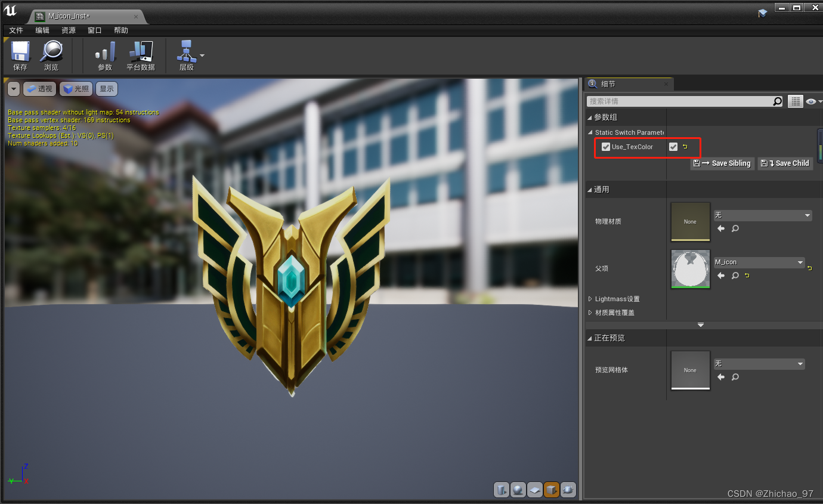
Task: Set preview mesh to plane
Action: tap(535, 490)
